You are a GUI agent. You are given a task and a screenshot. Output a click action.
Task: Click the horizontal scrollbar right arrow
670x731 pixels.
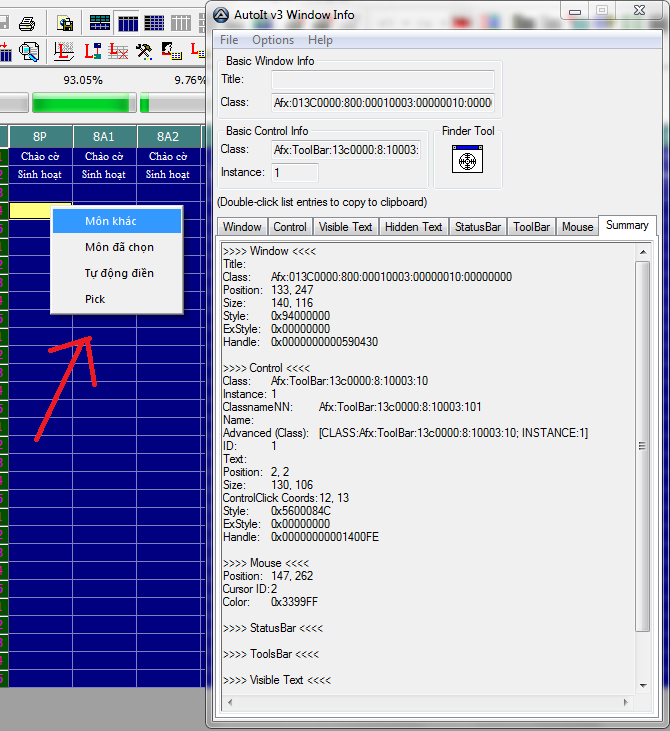click(625, 702)
